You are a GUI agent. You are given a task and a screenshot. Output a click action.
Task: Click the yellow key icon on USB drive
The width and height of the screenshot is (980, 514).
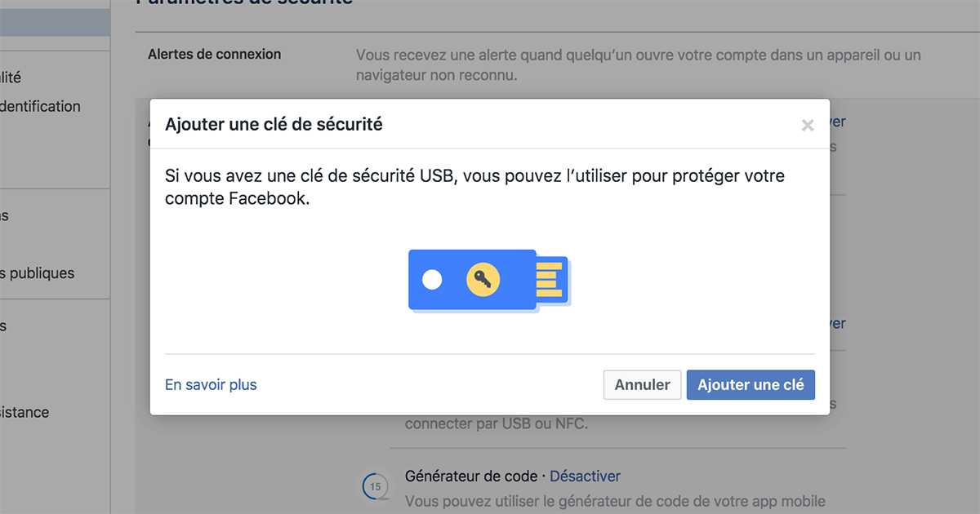483,281
